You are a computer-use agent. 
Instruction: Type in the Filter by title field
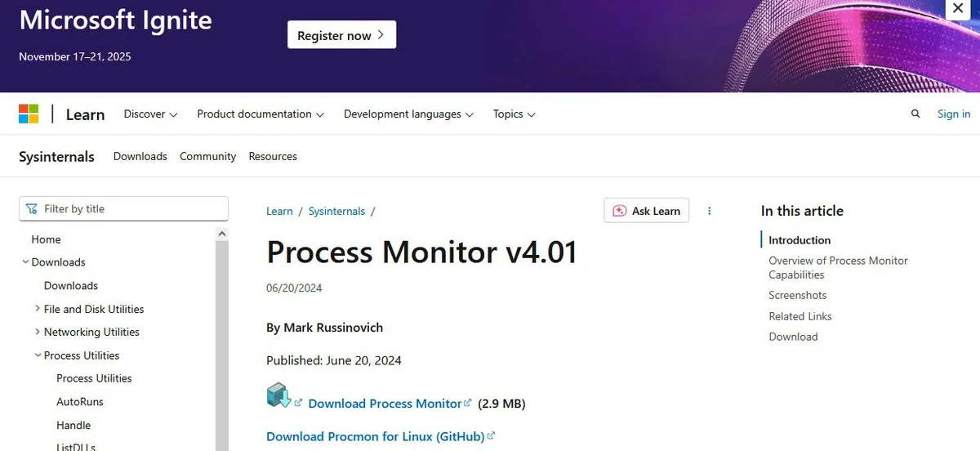coord(131,208)
